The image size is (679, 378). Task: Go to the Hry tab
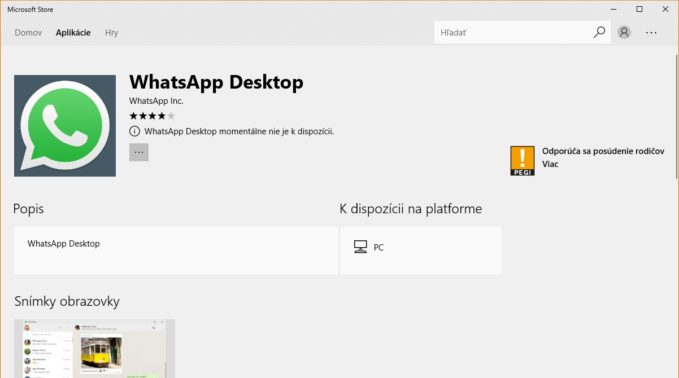click(x=111, y=33)
